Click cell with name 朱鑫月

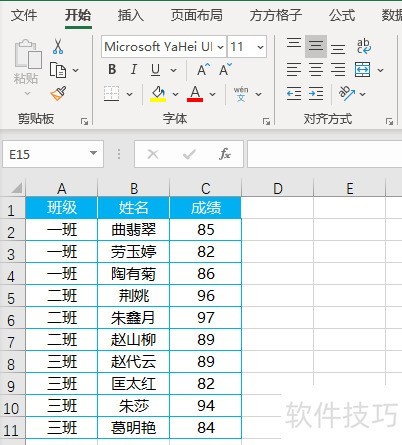point(133,318)
